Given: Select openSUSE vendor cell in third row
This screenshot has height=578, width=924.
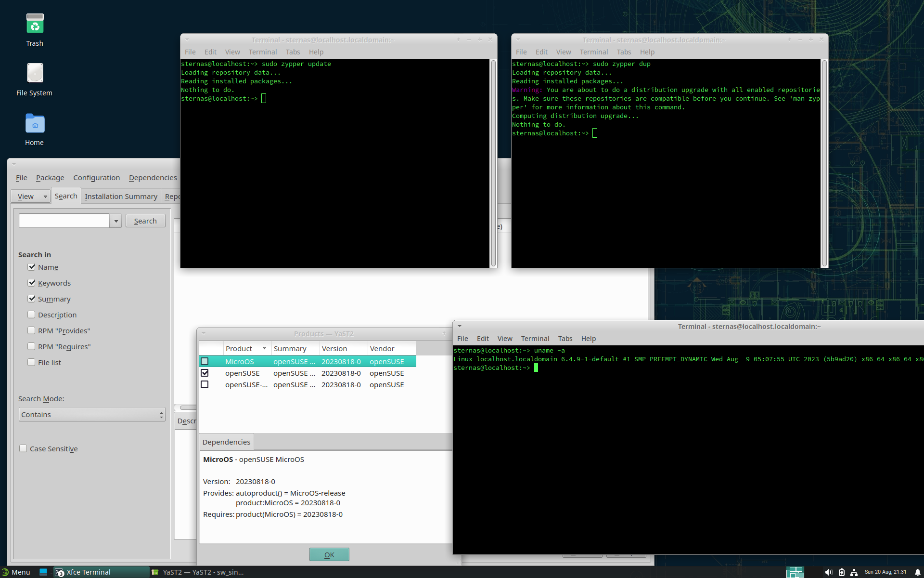Looking at the screenshot, I should click(x=386, y=384).
